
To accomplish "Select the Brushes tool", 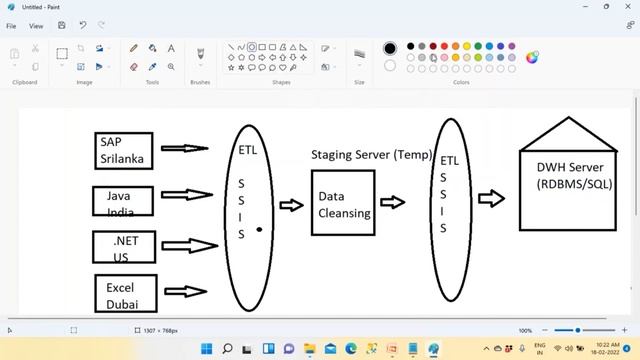I will pos(200,53).
